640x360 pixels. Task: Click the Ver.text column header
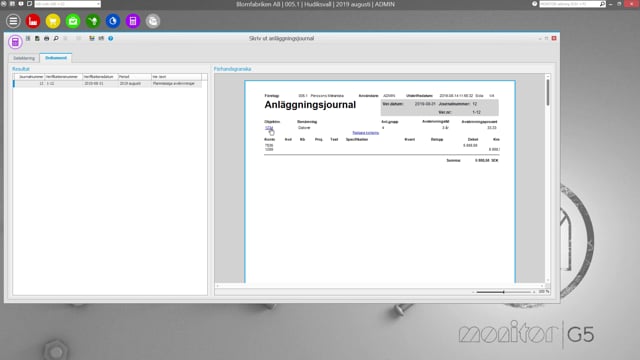tap(176, 77)
